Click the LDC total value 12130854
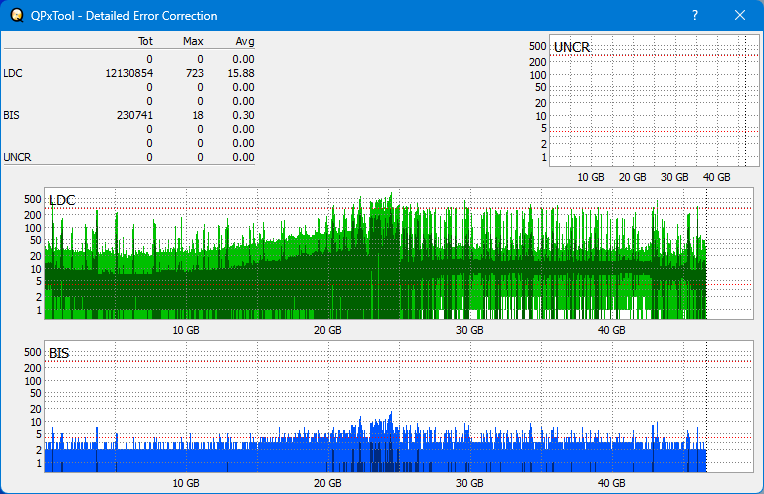This screenshot has width=764, height=494. coord(129,73)
